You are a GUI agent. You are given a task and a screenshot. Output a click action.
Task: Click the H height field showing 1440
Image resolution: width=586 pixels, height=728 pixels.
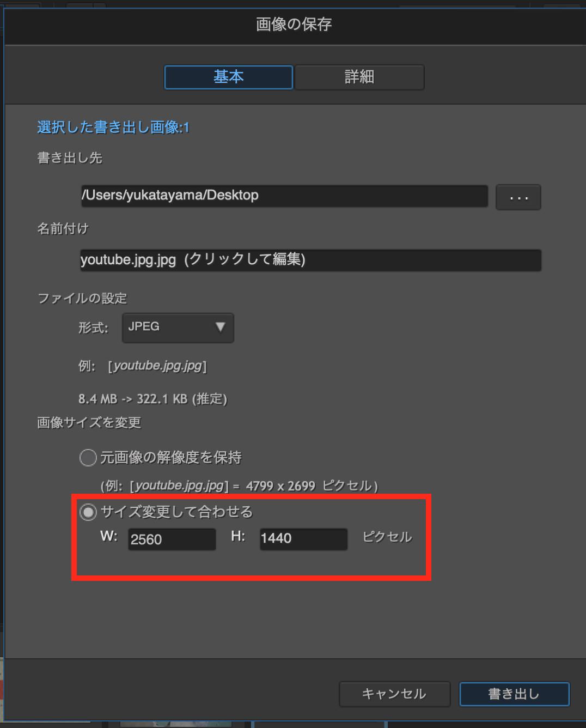pyautogui.click(x=304, y=539)
